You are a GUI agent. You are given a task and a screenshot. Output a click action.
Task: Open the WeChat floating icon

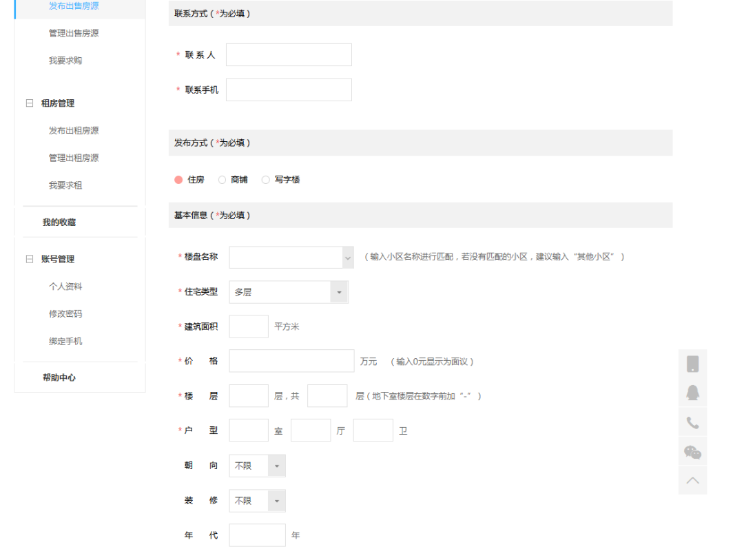pos(692,452)
